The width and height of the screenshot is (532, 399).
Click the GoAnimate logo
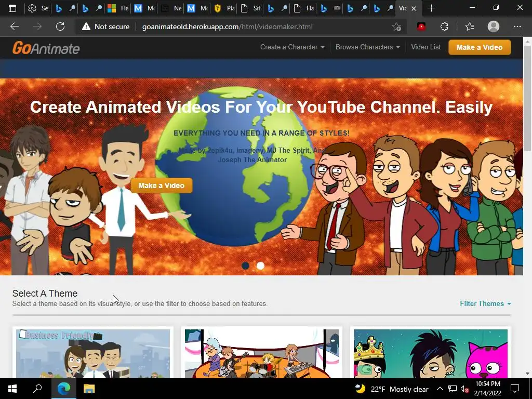(x=46, y=48)
